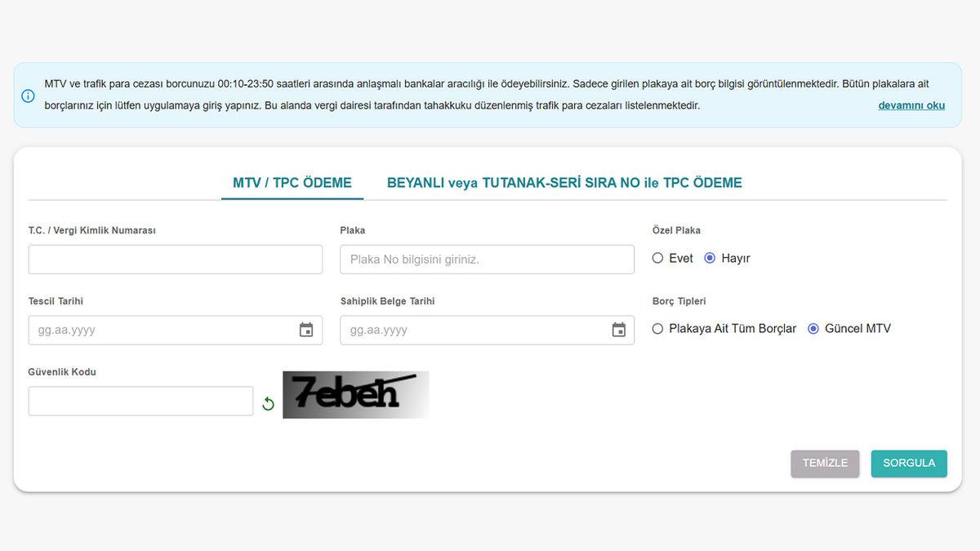The height and width of the screenshot is (551, 980).
Task: Open the Sahiplik Belge Tarihi calendar picker
Action: pyautogui.click(x=619, y=330)
